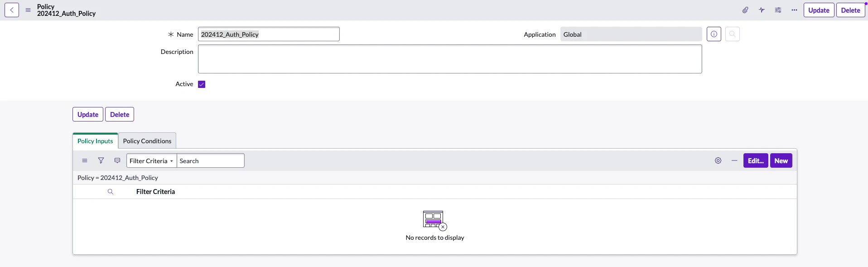The image size is (868, 267).
Task: Show the list filter funnel icon
Action: tap(101, 160)
